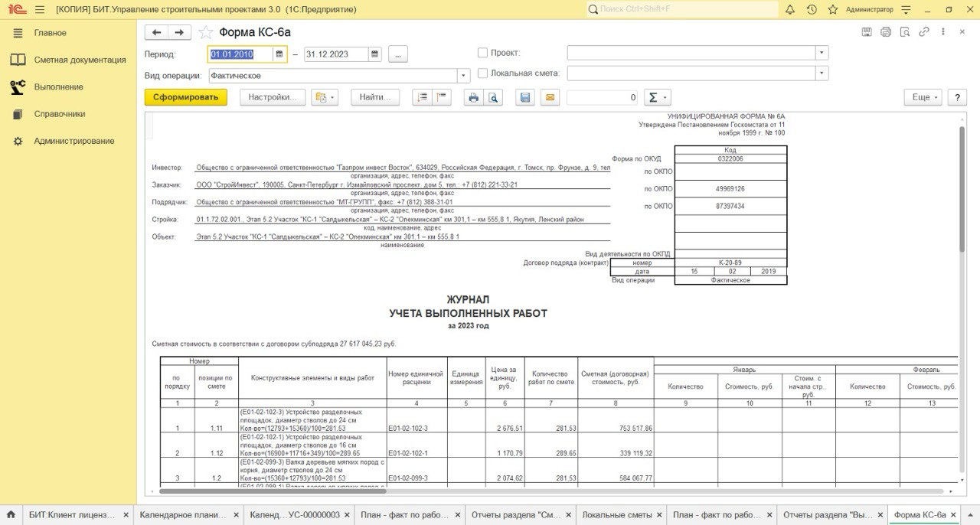Open print preview from the report toolbar
This screenshot has height=525, width=980.
coord(493,97)
